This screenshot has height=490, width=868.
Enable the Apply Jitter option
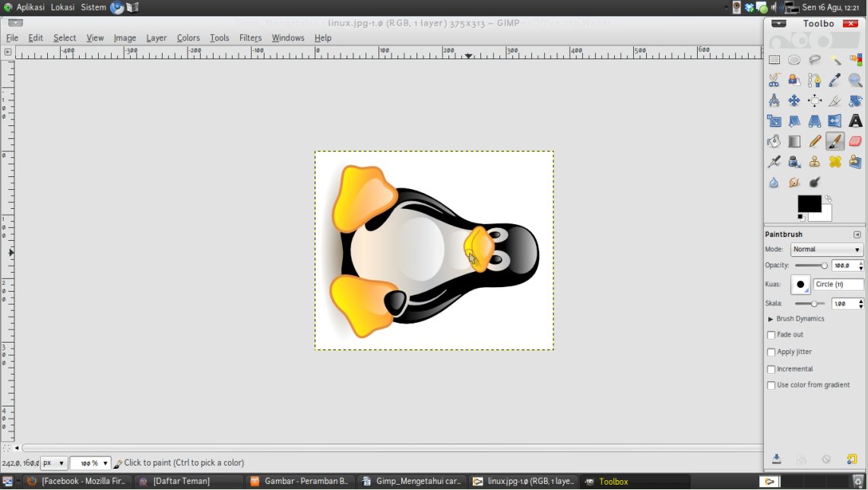771,352
